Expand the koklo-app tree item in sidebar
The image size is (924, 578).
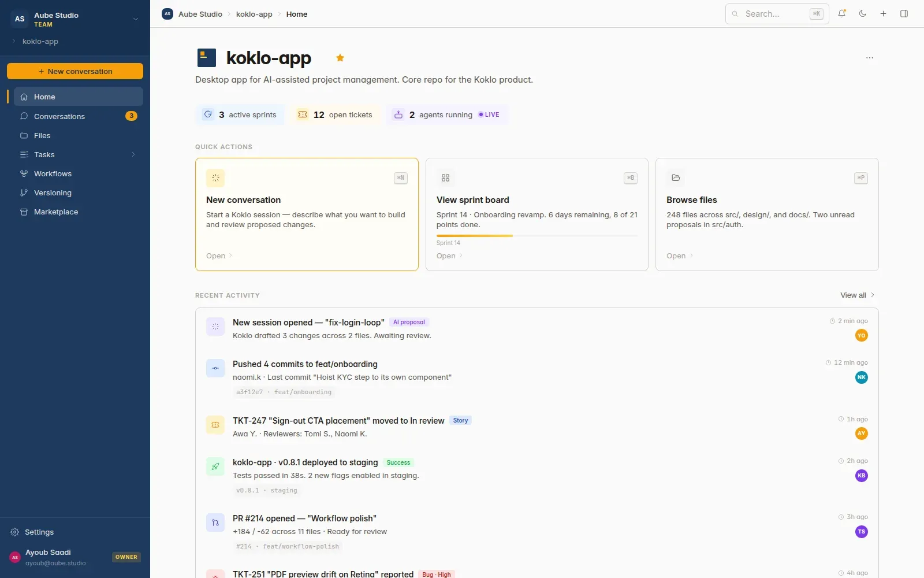point(14,42)
